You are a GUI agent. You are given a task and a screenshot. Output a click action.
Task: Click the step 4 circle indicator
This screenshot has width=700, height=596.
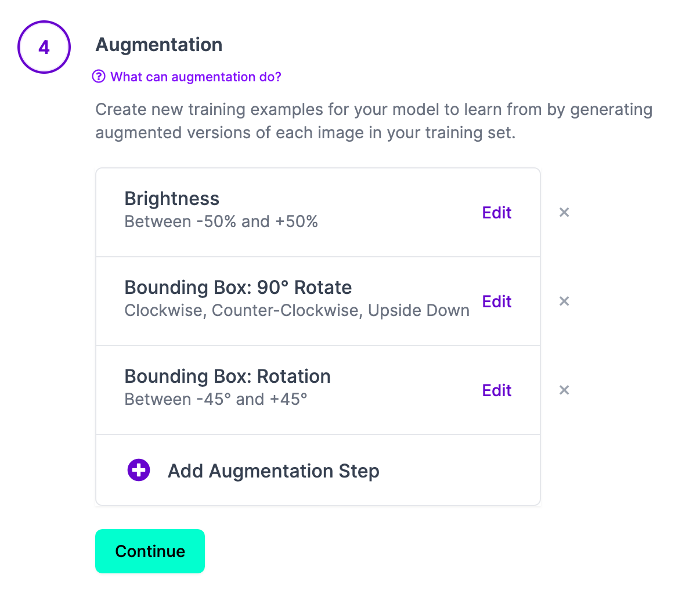44,47
